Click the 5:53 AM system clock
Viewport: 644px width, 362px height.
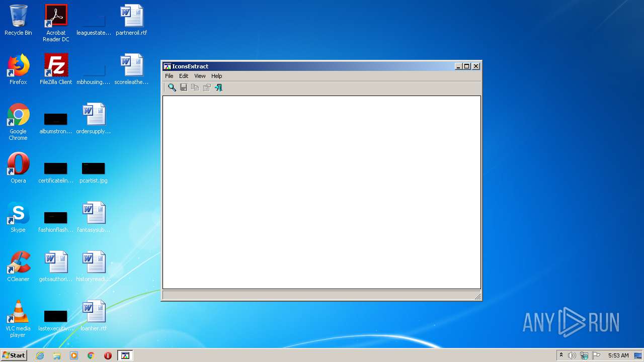[x=618, y=355]
